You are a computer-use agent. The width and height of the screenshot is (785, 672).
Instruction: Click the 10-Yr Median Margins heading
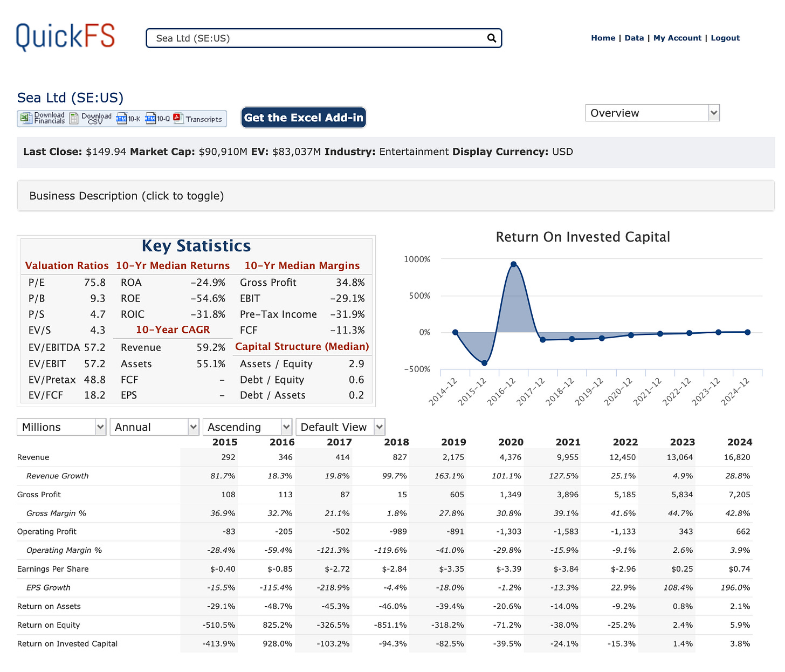click(302, 266)
